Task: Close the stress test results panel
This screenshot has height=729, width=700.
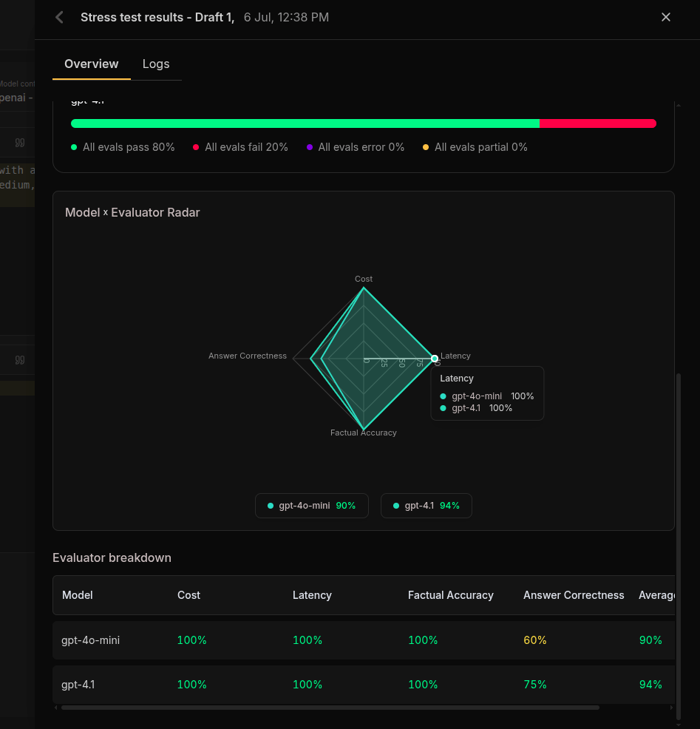Action: [x=665, y=17]
